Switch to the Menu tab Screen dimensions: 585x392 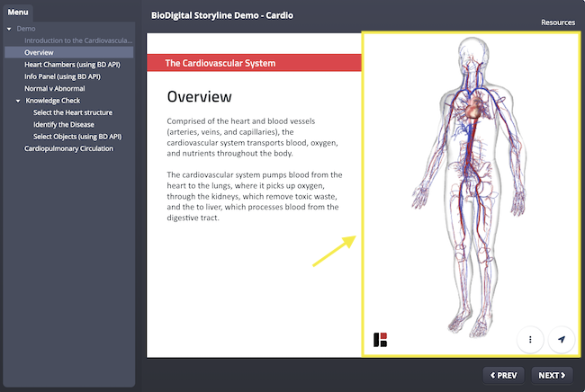click(18, 13)
